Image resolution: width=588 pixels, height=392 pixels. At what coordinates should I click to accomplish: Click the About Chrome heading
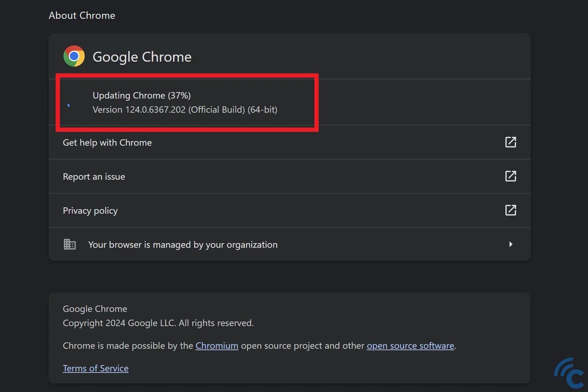(82, 15)
